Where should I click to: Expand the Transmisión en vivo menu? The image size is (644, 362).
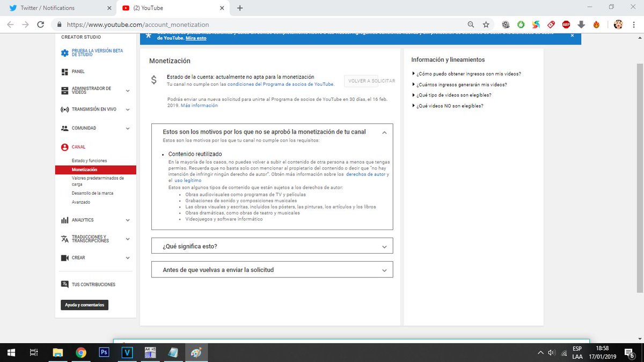point(128,109)
